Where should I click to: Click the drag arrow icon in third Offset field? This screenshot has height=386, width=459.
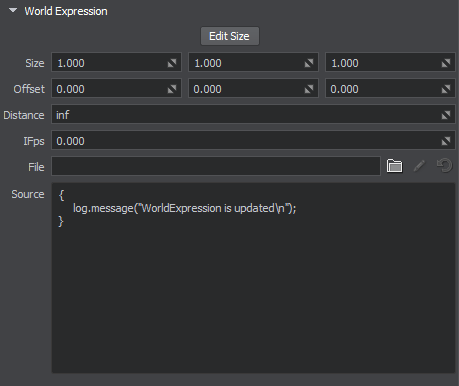click(x=446, y=89)
